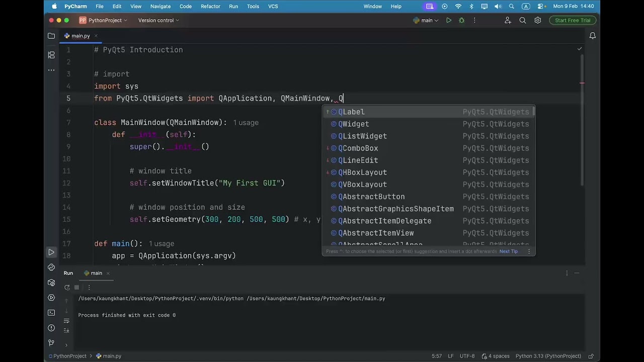The width and height of the screenshot is (644, 362).
Task: Open the Python Packages icon in left sidebar
Action: [x=51, y=283]
